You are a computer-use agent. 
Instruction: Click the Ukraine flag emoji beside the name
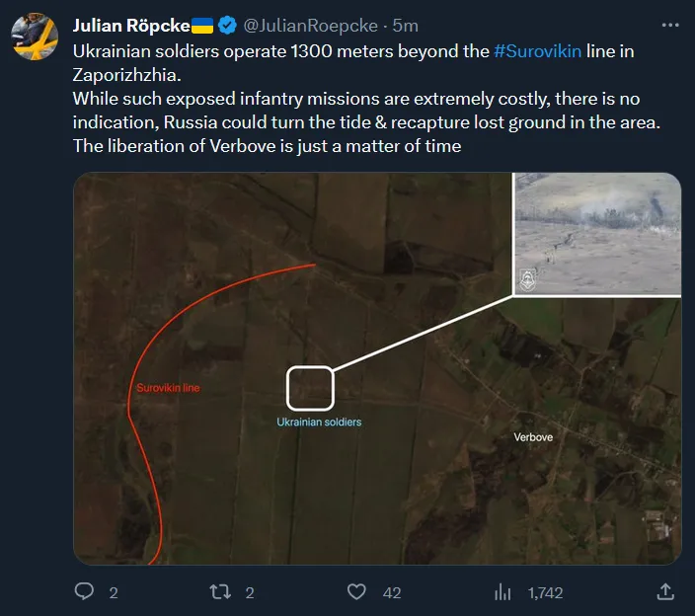point(202,25)
